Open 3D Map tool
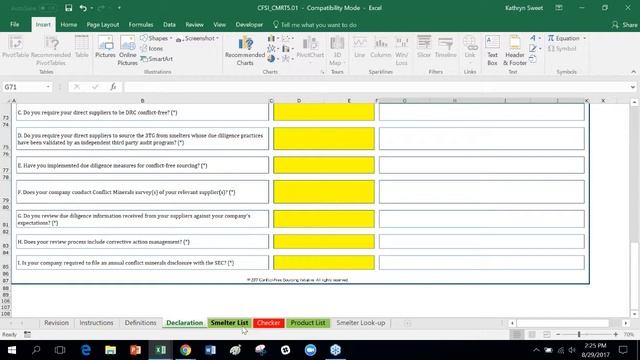This screenshot has width=640, height=360. tap(337, 51)
